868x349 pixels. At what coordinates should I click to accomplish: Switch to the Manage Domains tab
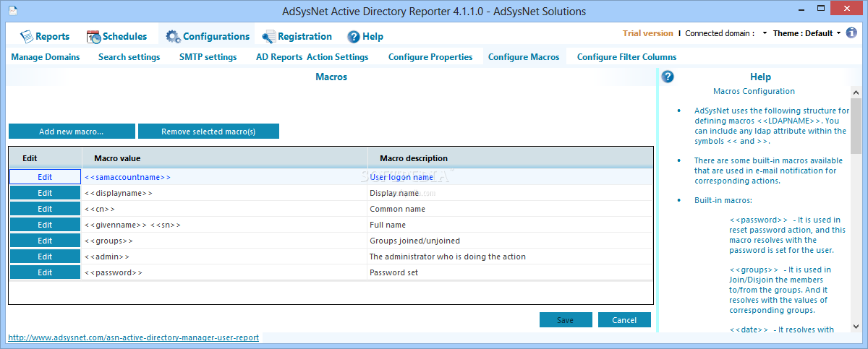pos(46,56)
